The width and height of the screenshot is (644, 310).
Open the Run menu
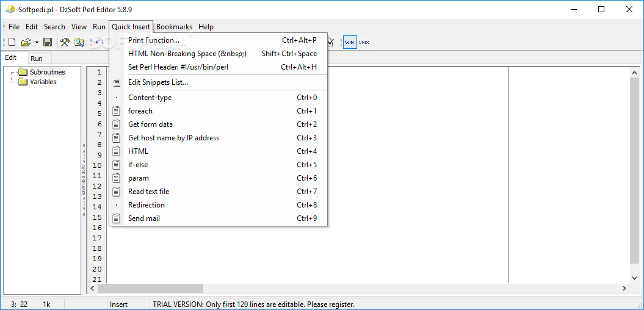point(99,27)
